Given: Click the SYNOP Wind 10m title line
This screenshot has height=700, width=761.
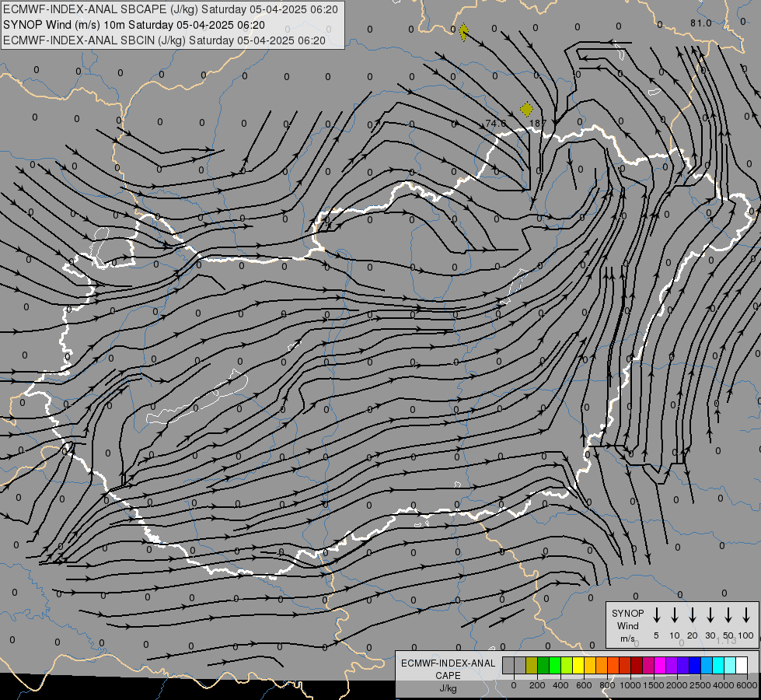Looking at the screenshot, I should point(134,25).
